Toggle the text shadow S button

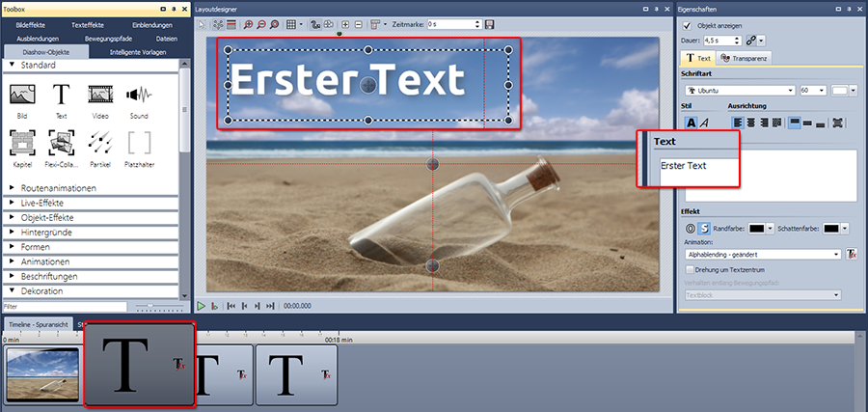704,228
